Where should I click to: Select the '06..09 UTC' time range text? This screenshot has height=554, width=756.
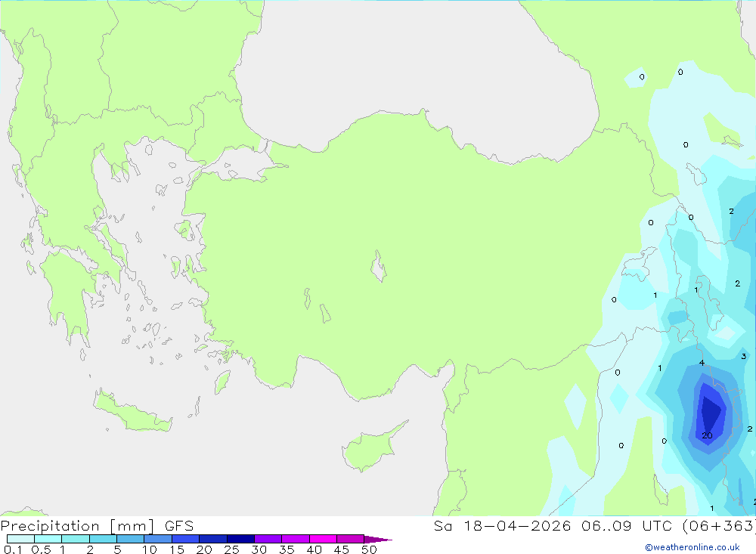click(627, 526)
